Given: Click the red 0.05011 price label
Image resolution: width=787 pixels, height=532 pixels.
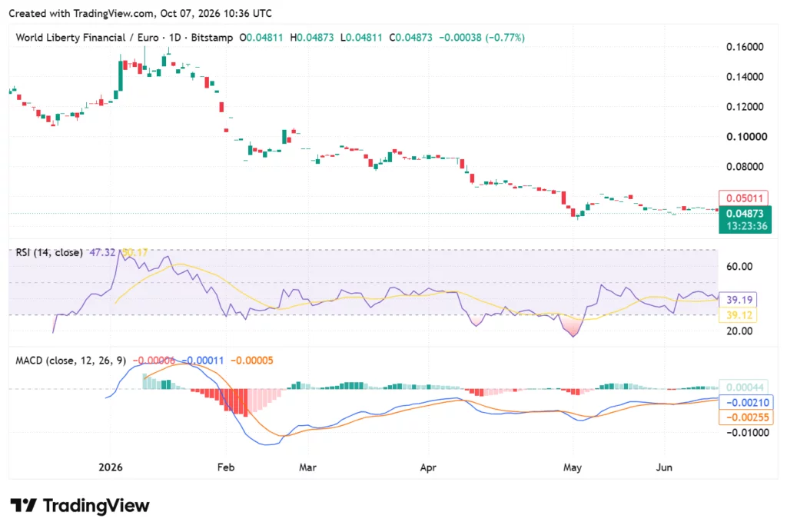Looking at the screenshot, I should click(x=744, y=198).
